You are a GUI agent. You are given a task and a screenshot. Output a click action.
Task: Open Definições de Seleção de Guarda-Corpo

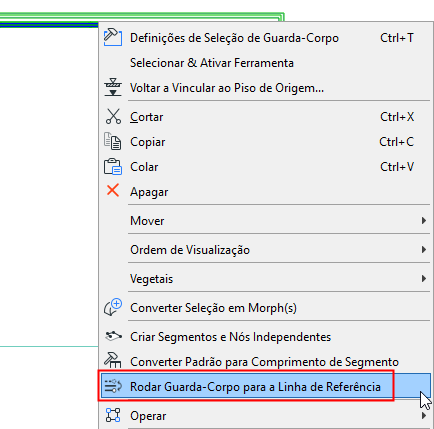pyautogui.click(x=265, y=38)
